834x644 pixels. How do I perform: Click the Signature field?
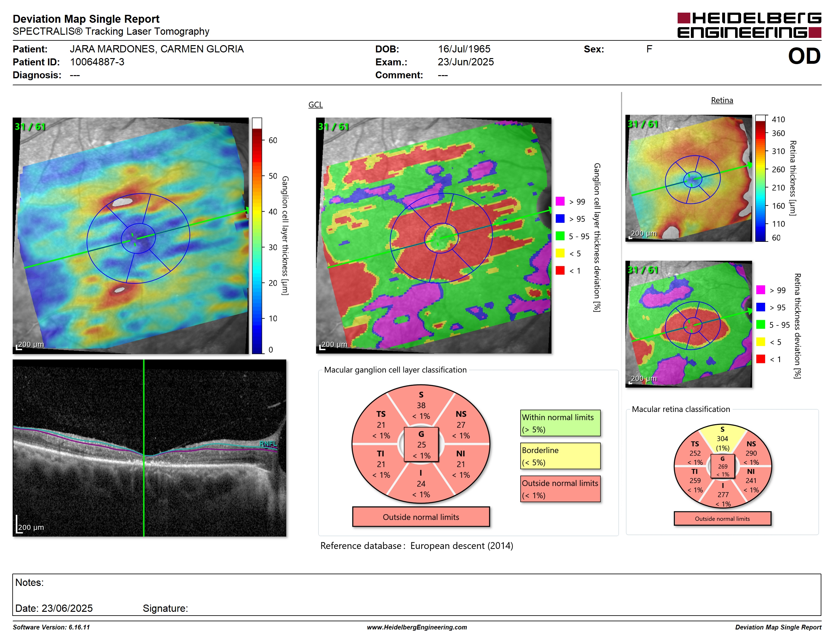[x=165, y=608]
